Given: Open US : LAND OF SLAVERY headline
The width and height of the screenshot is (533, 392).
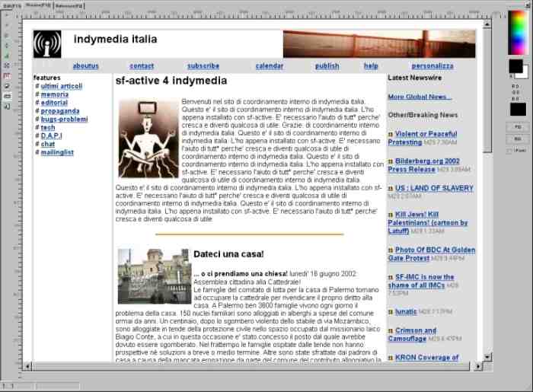Looking at the screenshot, I should [434, 188].
